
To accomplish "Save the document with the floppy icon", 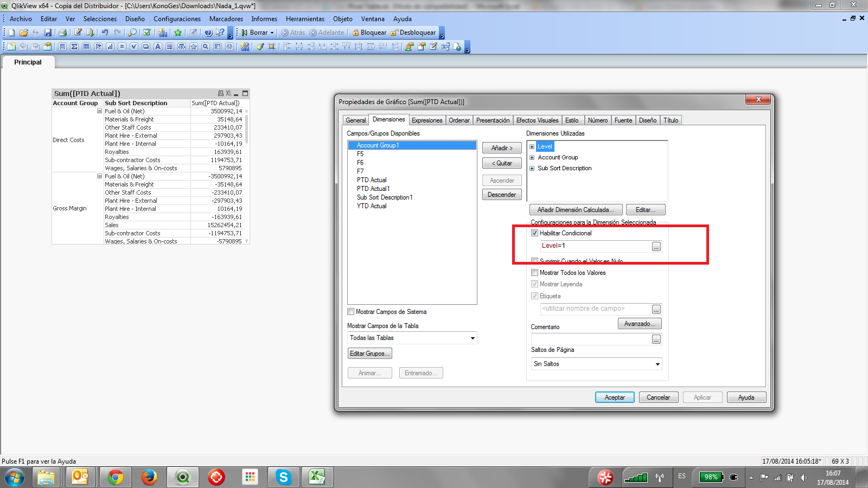I will pos(48,33).
